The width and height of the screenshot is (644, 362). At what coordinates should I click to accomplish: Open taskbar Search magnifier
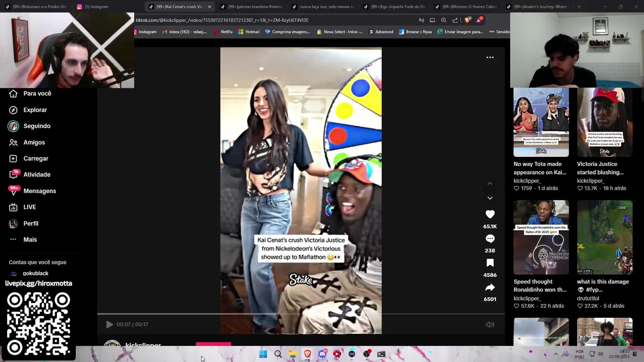point(278,354)
